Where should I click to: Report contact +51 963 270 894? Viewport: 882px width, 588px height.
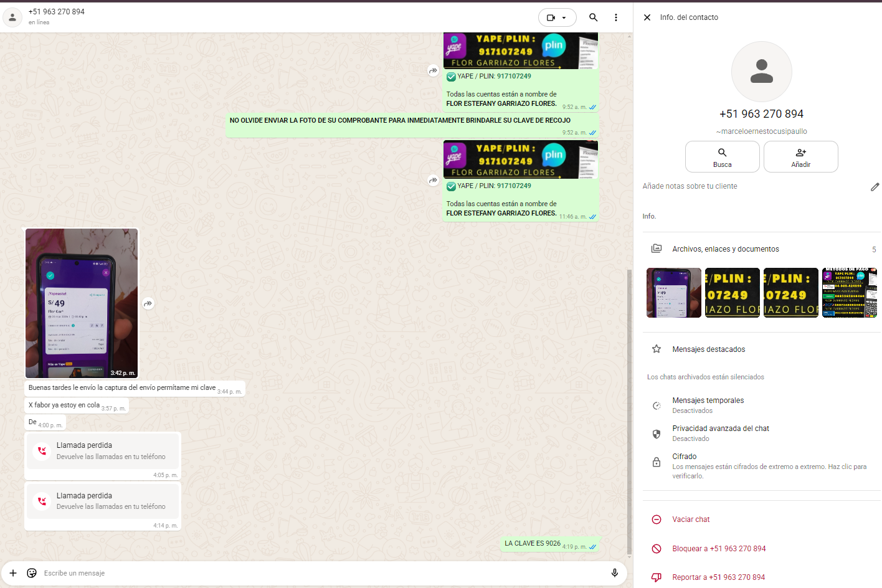coord(718,577)
